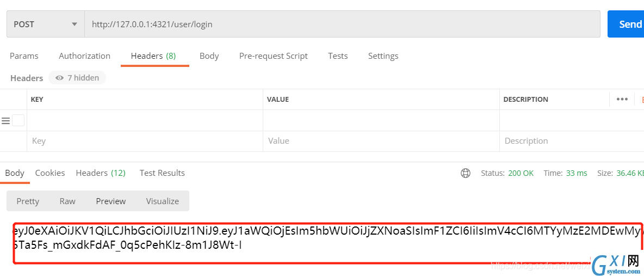
Task: Click the globe network icon beside Status
Action: (466, 173)
